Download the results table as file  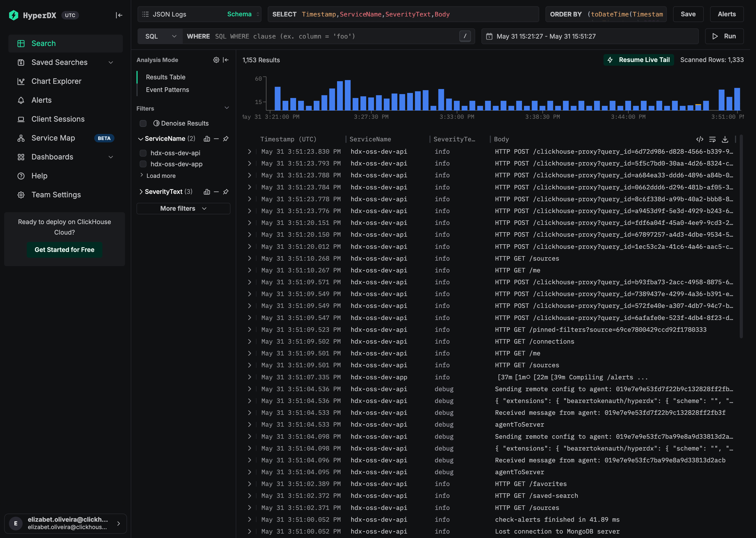coord(725,139)
